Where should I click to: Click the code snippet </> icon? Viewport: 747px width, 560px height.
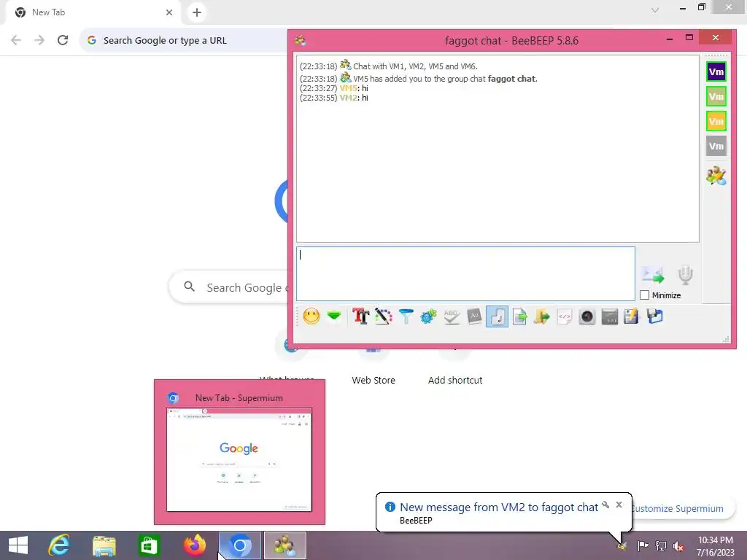pyautogui.click(x=564, y=316)
